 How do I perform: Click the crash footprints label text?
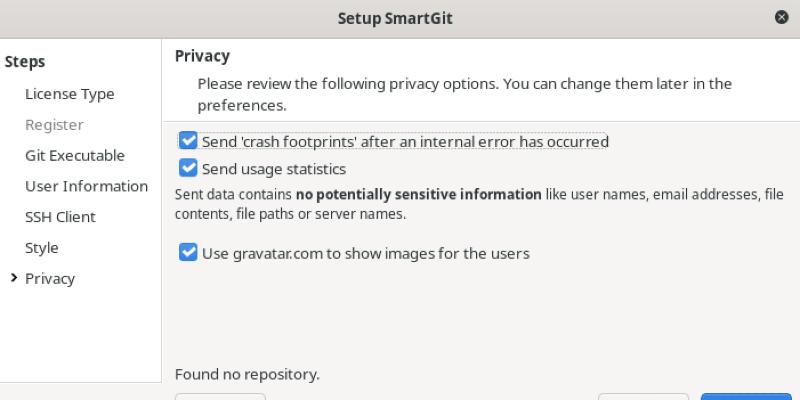tap(405, 142)
